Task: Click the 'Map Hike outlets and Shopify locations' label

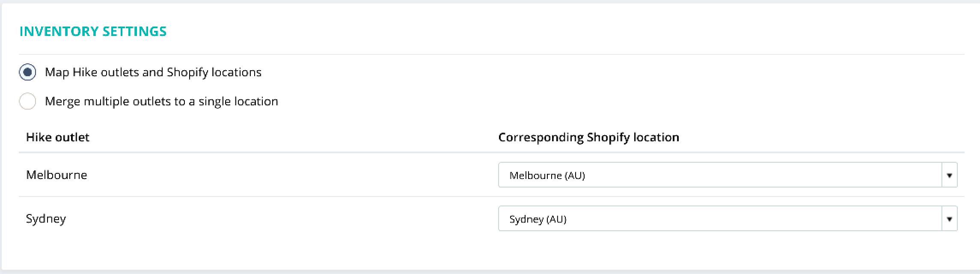Action: pos(153,72)
